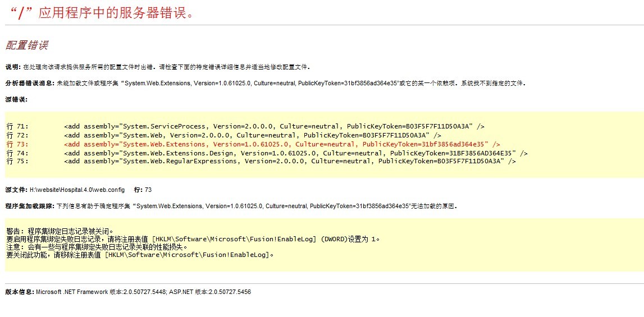644x317 pixels.
Task: Click the 注意 performance penalty line
Action: (97, 247)
